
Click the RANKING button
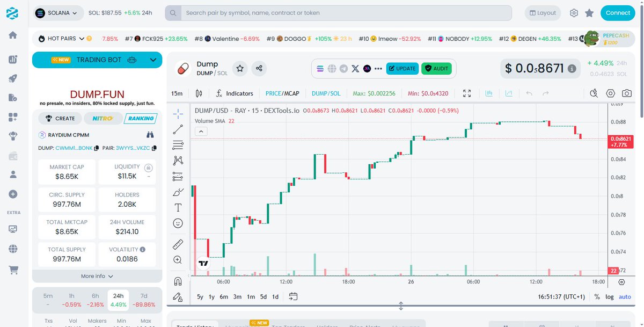point(141,118)
